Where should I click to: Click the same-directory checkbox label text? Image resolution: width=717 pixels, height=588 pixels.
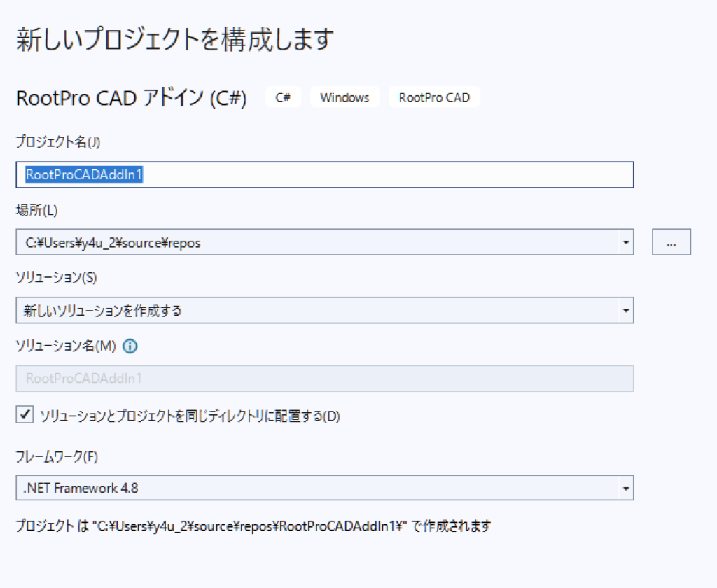coord(190,416)
